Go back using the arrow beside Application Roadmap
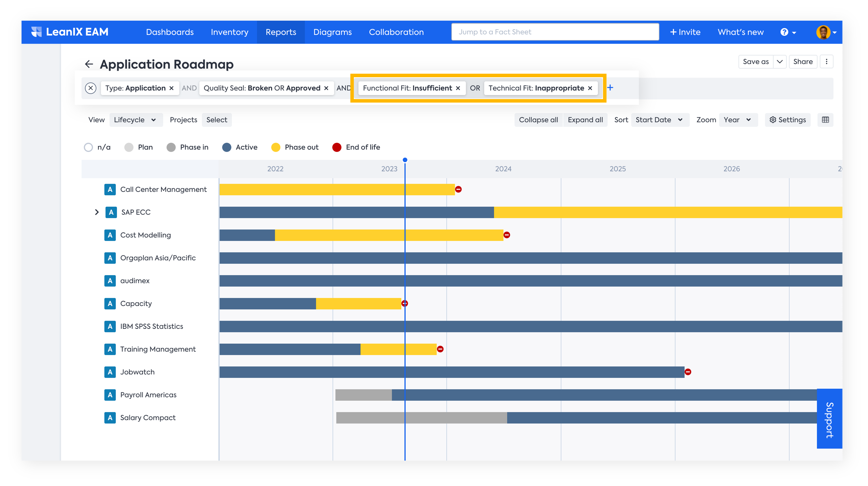Viewport: 868px width, 486px height. [x=89, y=64]
